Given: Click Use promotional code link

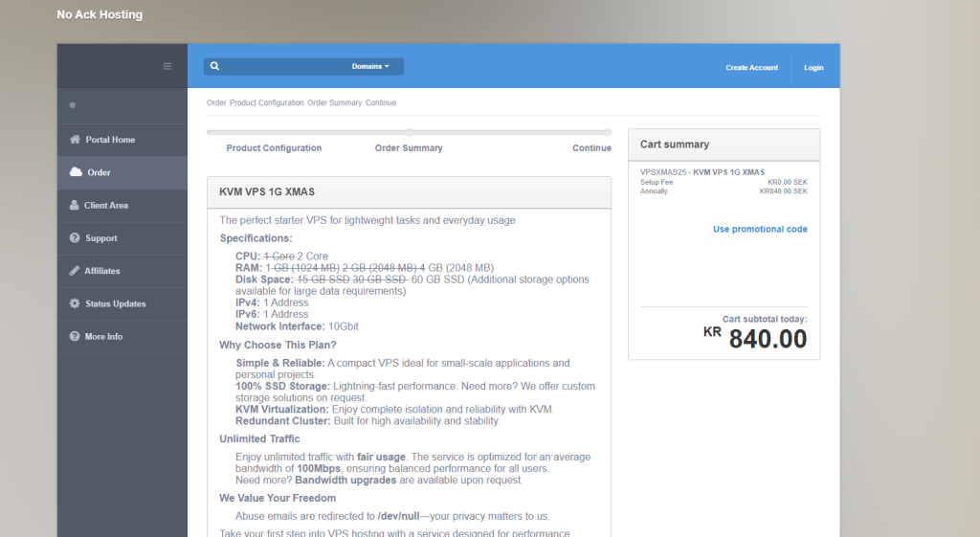Looking at the screenshot, I should pos(760,230).
